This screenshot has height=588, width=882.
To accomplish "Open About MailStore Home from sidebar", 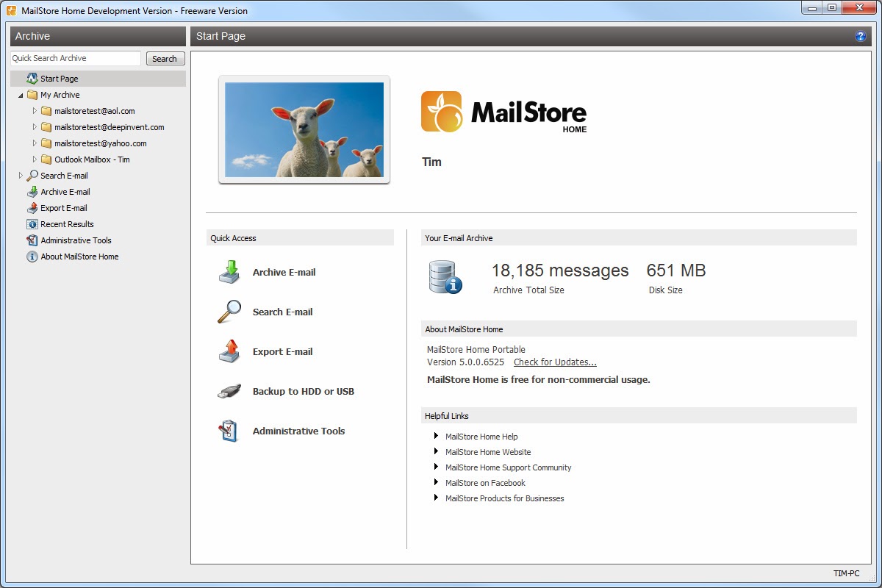I will click(79, 257).
